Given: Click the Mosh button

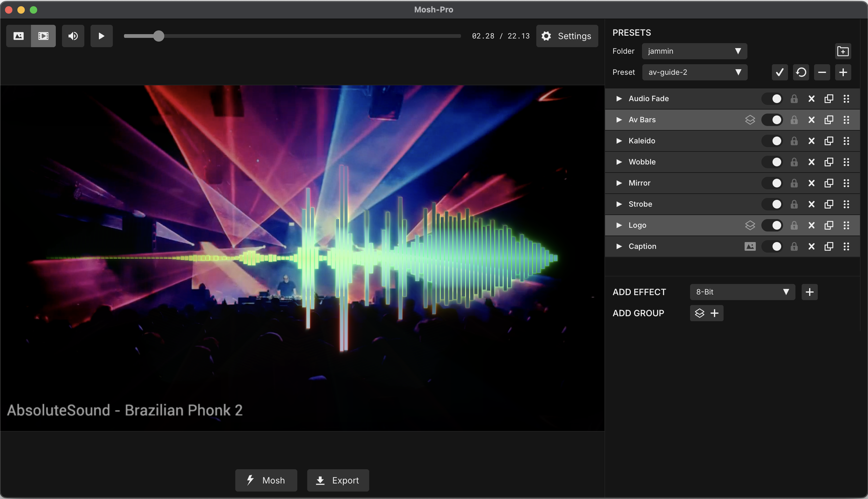Looking at the screenshot, I should click(266, 480).
